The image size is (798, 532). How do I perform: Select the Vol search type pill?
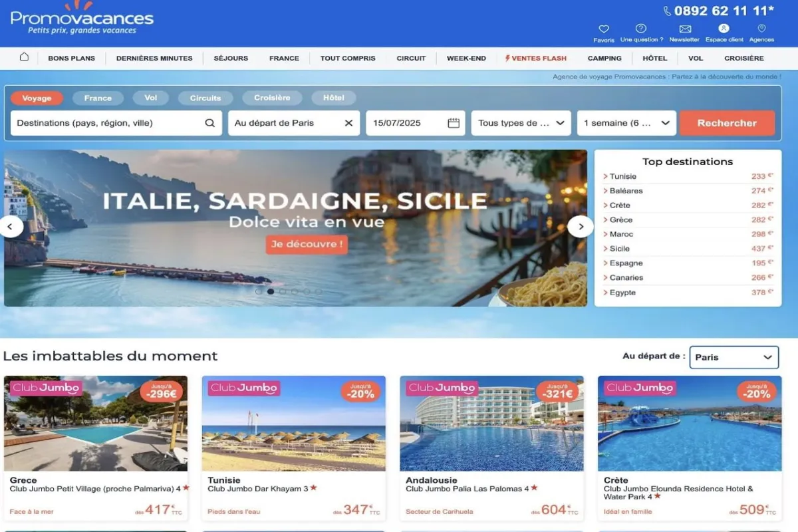click(151, 98)
